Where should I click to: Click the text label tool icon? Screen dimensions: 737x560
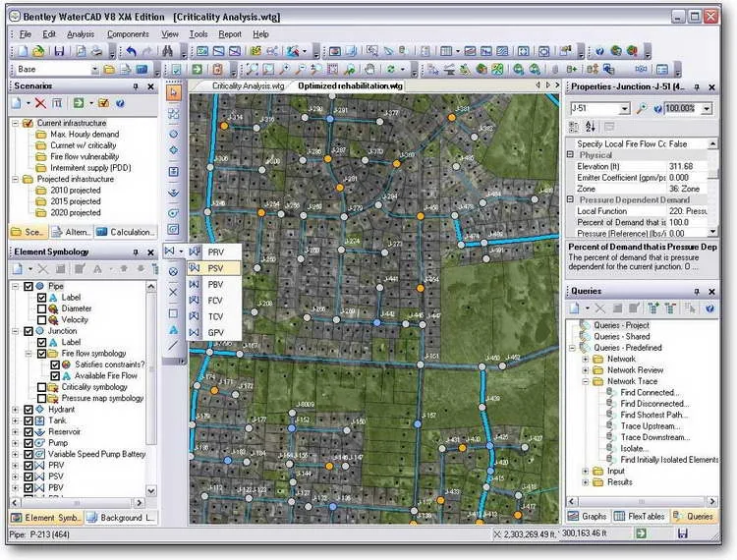click(173, 329)
